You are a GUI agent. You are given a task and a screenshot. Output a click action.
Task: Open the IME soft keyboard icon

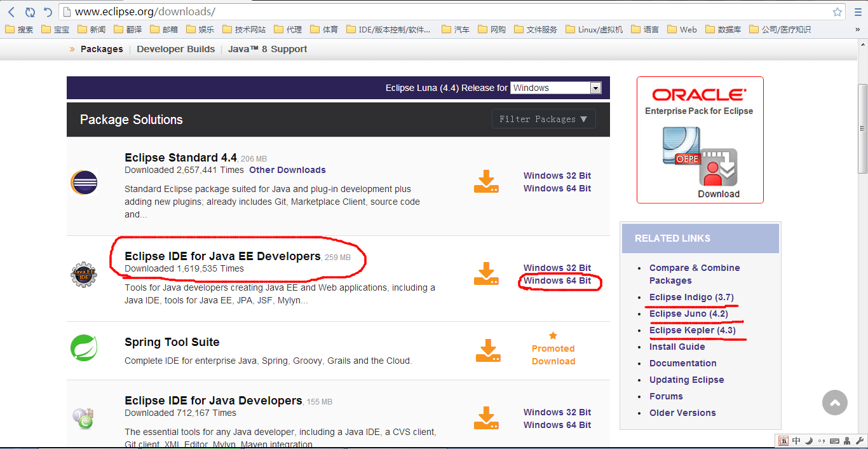click(834, 441)
